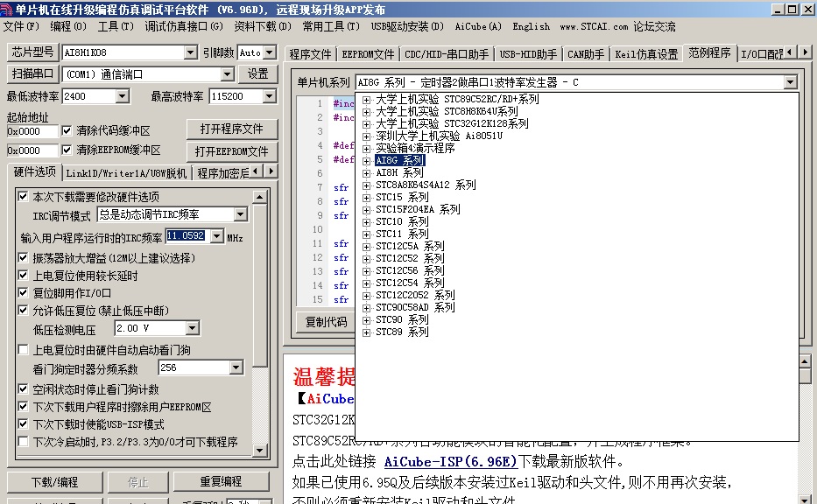Click the STC-ISP app icon in title bar

click(8, 9)
